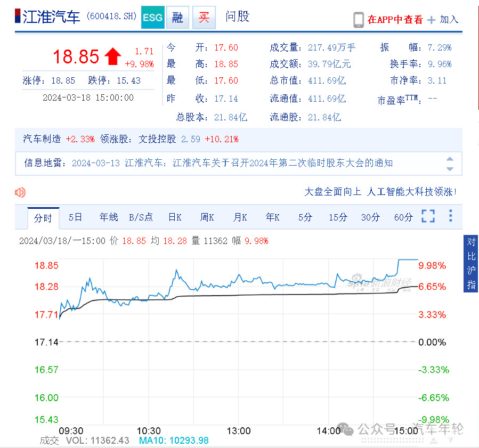Click the 市净率 value 3.11

click(x=437, y=80)
